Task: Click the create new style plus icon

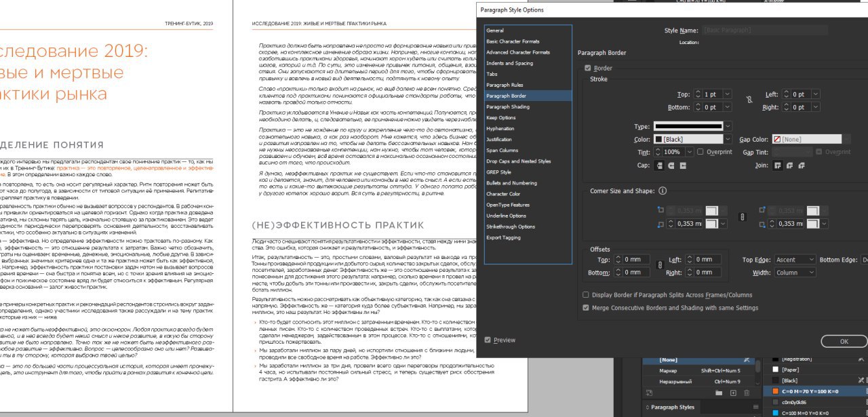Action: [733, 393]
